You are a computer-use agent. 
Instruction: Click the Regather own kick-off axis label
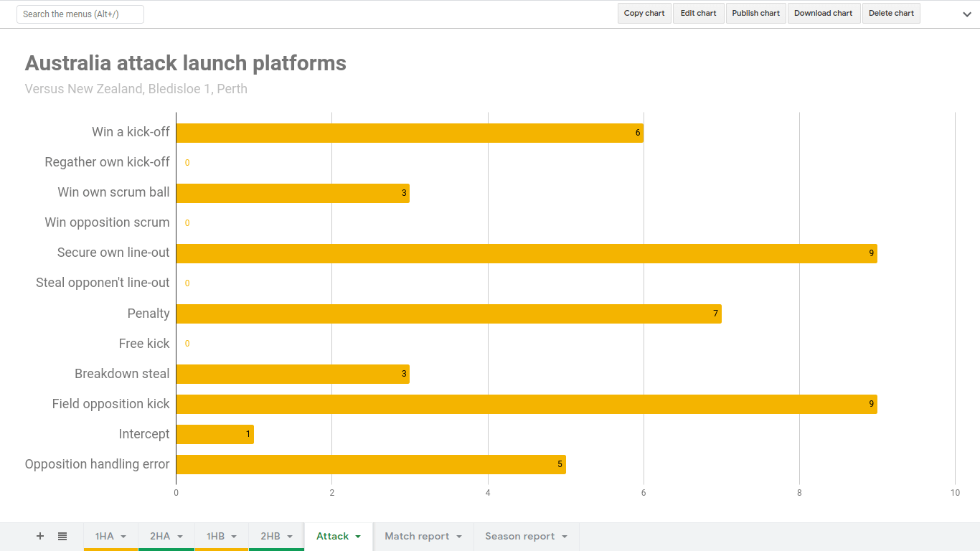pyautogui.click(x=107, y=162)
